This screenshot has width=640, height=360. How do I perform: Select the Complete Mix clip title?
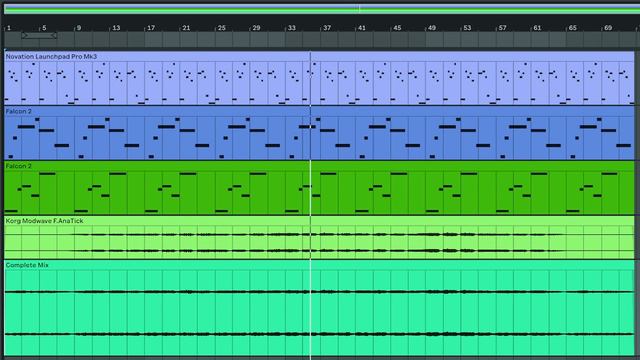27,265
